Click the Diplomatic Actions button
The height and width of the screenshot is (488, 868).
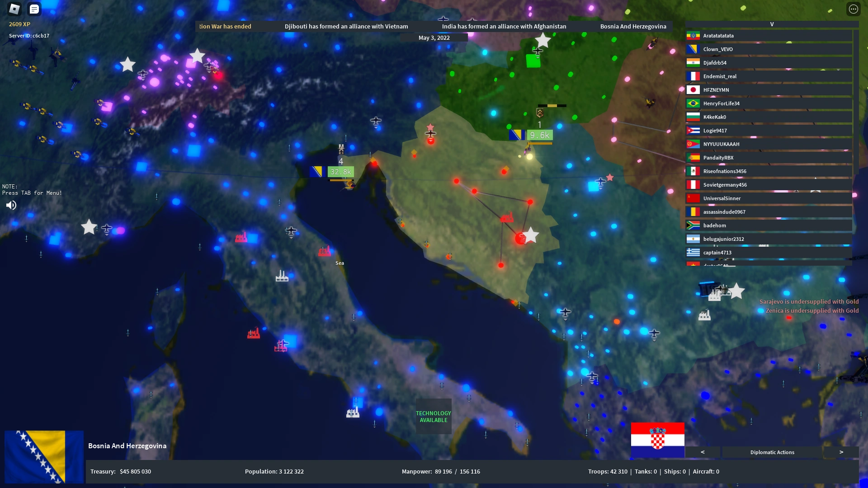coord(772,452)
